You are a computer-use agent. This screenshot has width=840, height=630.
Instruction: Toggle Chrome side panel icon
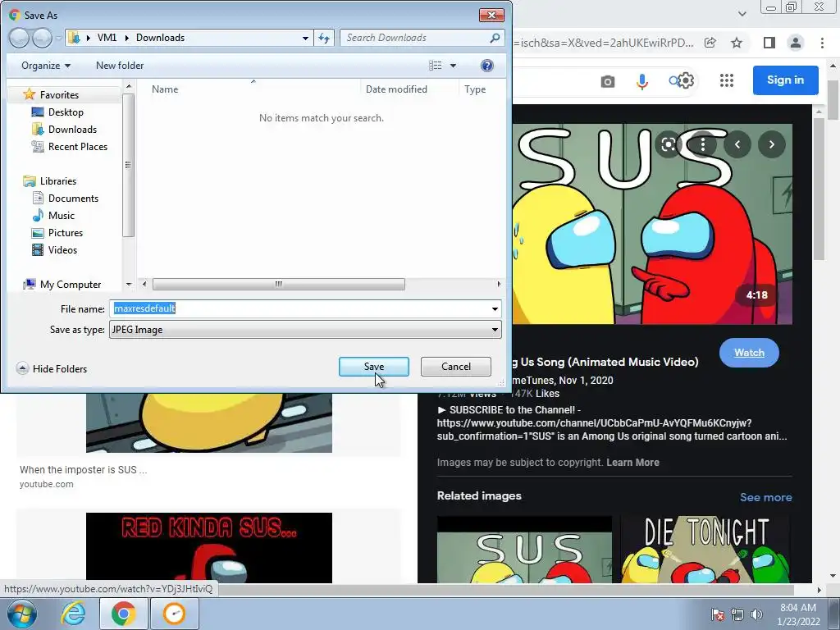pyautogui.click(x=769, y=43)
